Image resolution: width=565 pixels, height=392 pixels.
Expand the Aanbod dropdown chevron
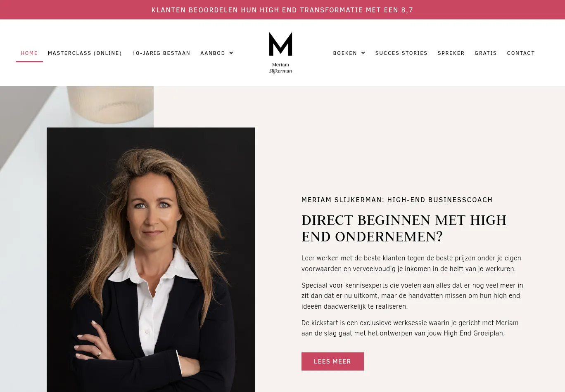pyautogui.click(x=231, y=53)
